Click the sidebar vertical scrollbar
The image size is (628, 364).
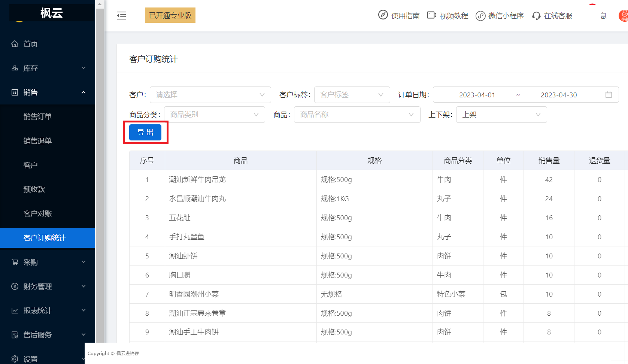tap(100, 175)
